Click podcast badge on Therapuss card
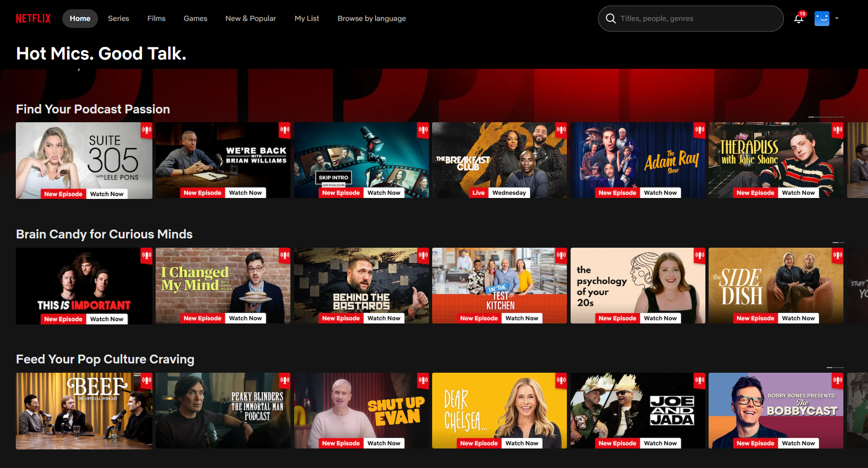The height and width of the screenshot is (468, 868). click(838, 130)
